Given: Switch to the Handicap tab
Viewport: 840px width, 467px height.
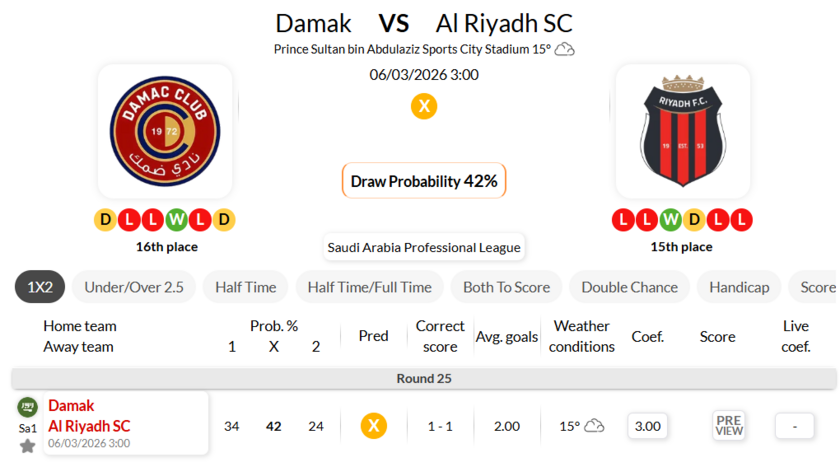Looking at the screenshot, I should coord(739,287).
